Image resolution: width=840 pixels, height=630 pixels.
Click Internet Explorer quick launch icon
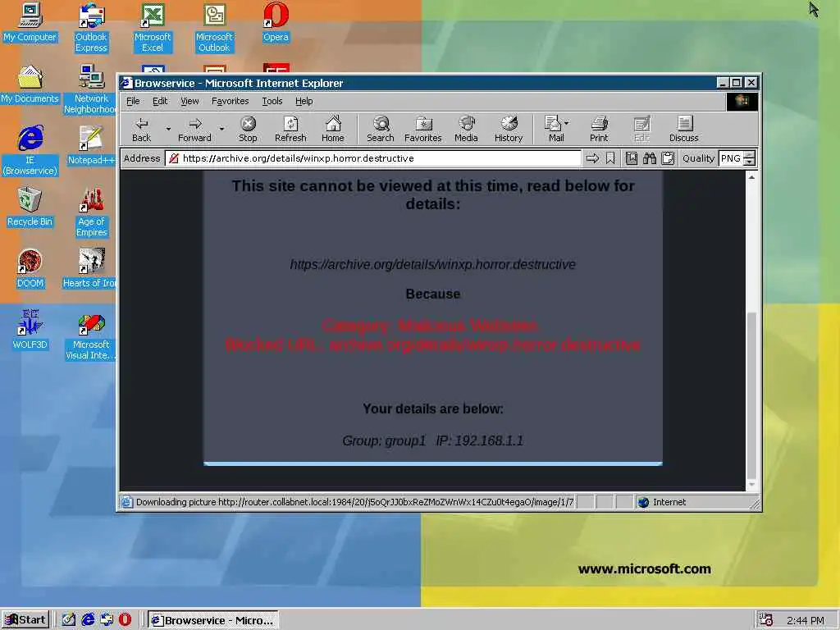pos(88,620)
